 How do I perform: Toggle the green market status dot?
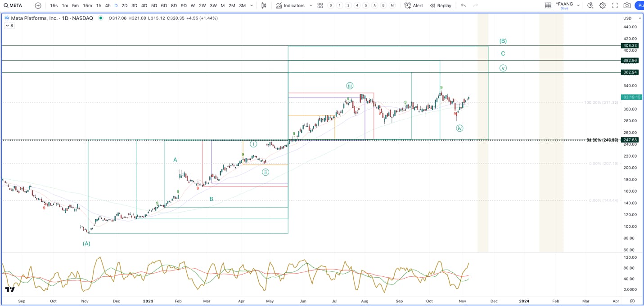pyautogui.click(x=100, y=18)
